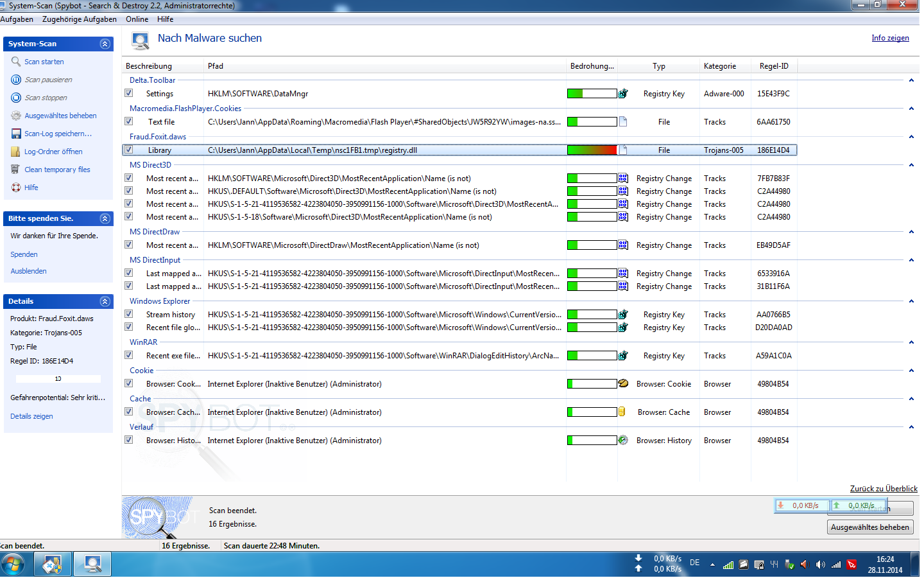Open the Zugehörige Aufgaben menu
This screenshot has width=924, height=578.
(80, 19)
